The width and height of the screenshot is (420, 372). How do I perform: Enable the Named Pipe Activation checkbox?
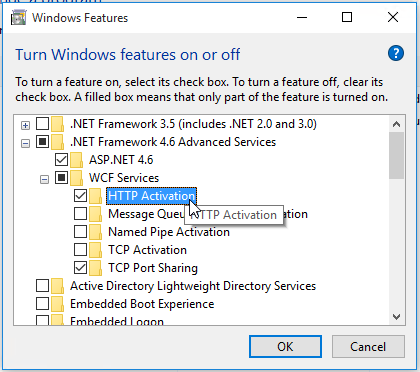(x=80, y=232)
